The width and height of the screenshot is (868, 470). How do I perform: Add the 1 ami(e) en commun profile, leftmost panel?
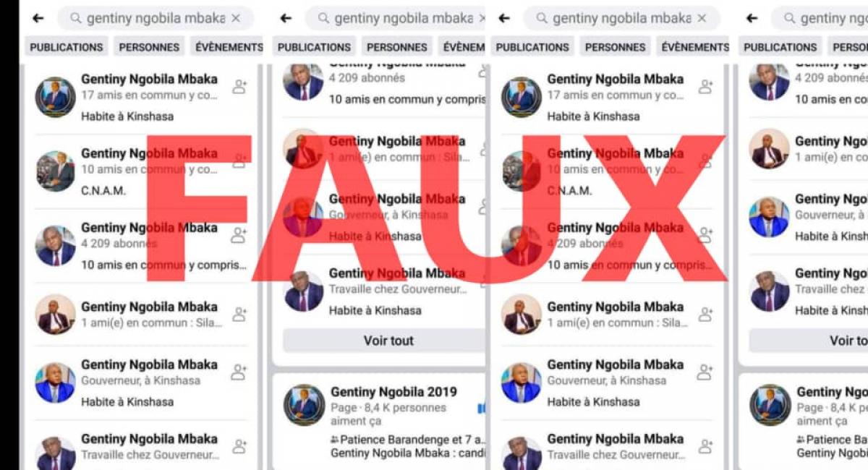239,315
